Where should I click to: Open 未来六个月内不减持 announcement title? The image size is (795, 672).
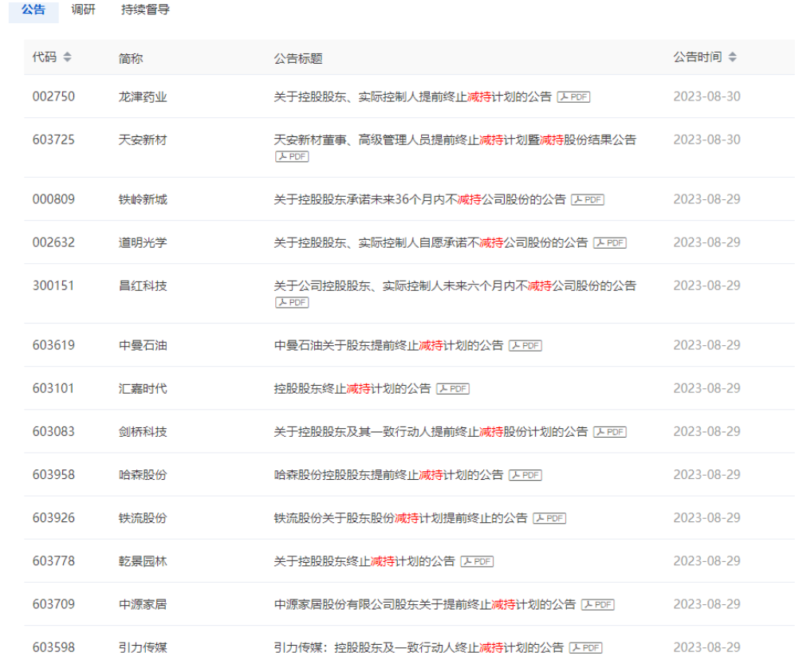pos(455,286)
